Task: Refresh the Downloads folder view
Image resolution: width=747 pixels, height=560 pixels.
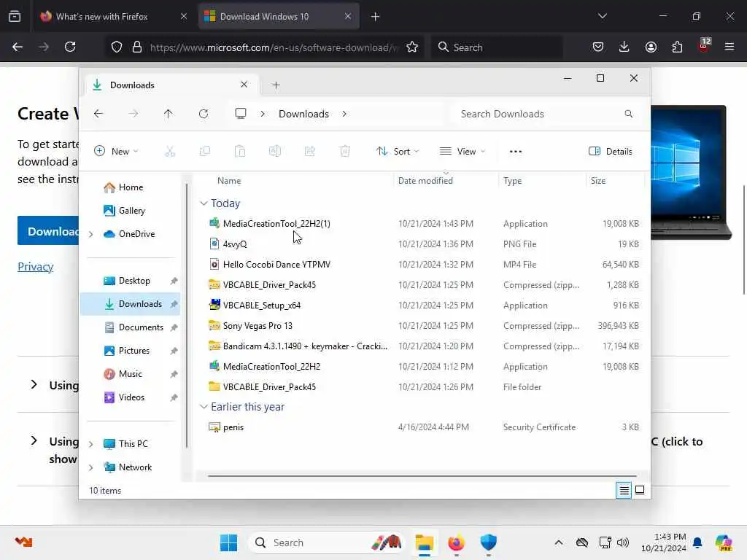Action: tap(204, 114)
